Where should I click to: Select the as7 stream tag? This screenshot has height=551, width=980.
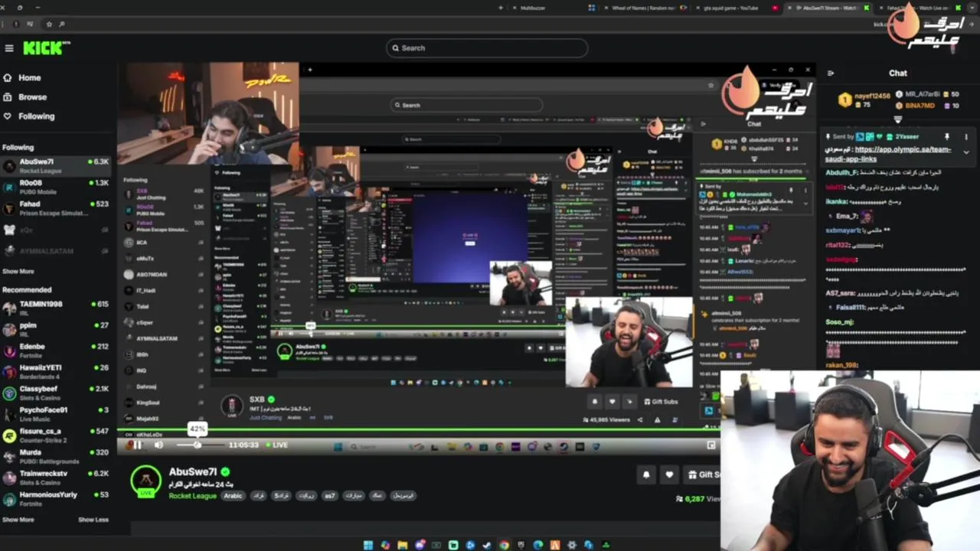[x=329, y=496]
